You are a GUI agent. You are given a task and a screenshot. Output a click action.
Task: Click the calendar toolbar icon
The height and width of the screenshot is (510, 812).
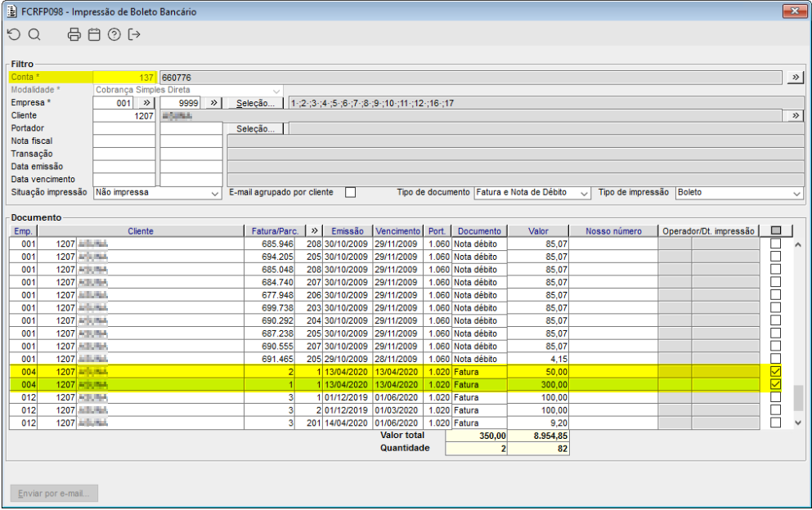pos(94,34)
